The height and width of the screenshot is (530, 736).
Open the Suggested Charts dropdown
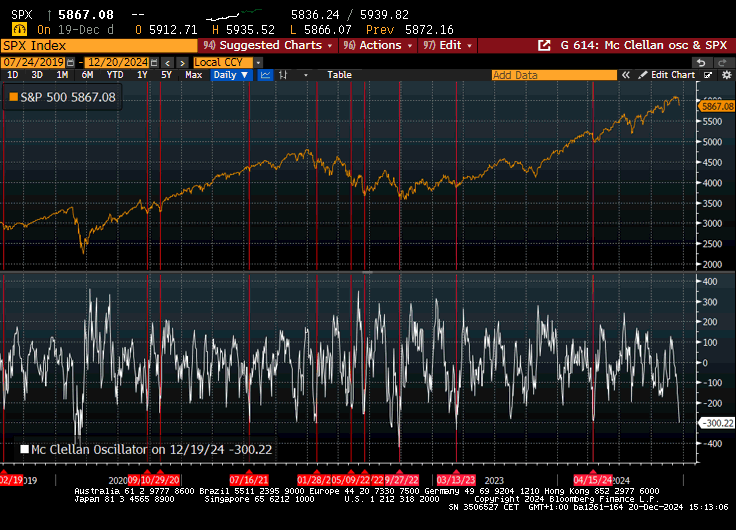[268, 46]
